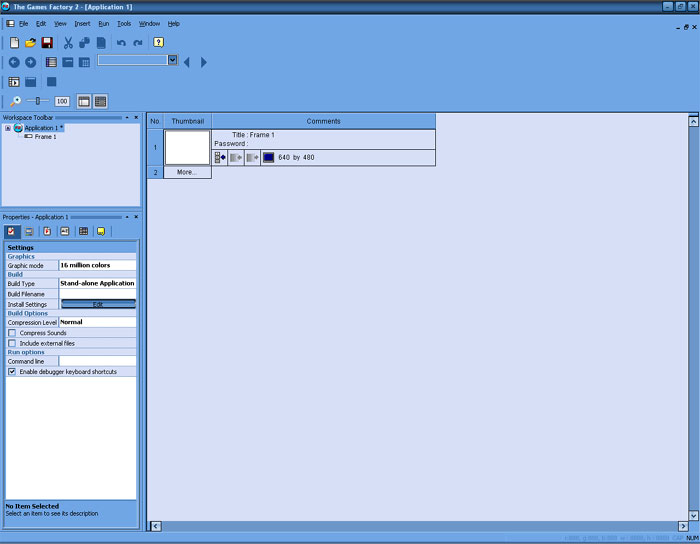Open the frame editor icon in Frame 1 row

point(220,158)
